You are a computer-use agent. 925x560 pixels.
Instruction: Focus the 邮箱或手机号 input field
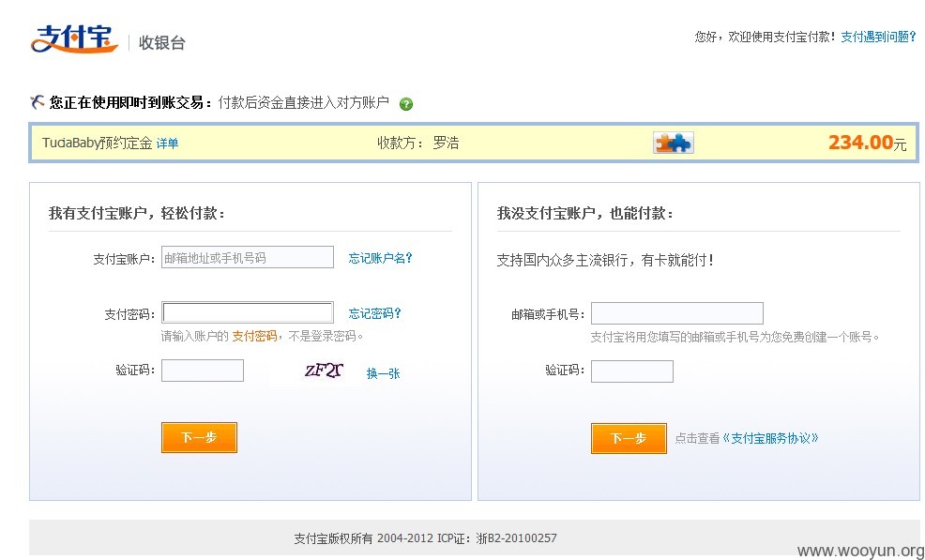(x=677, y=313)
